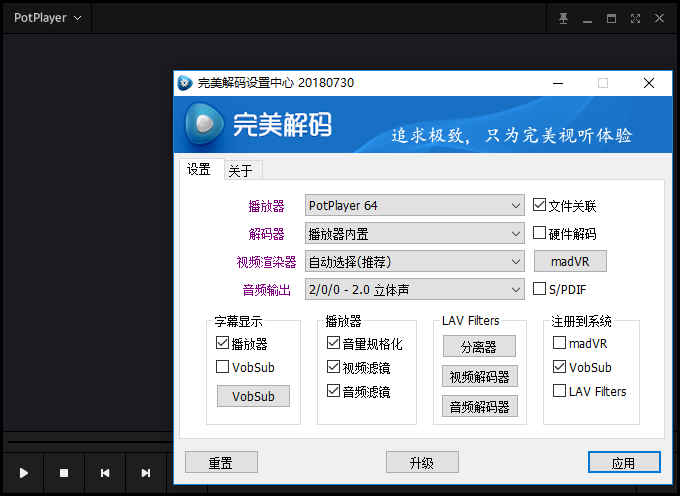Viewport: 680px width, 496px height.
Task: Enable the S/PDIF checkbox
Action: pyautogui.click(x=540, y=290)
